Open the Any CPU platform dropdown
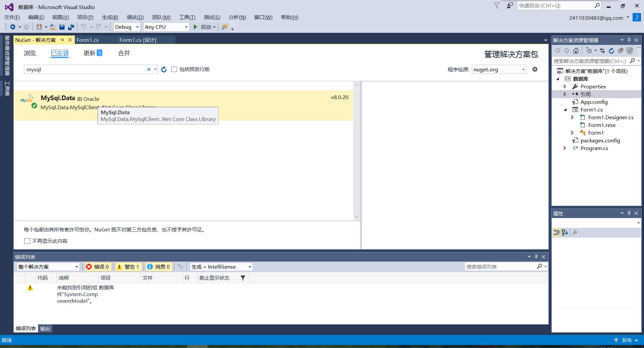 166,27
